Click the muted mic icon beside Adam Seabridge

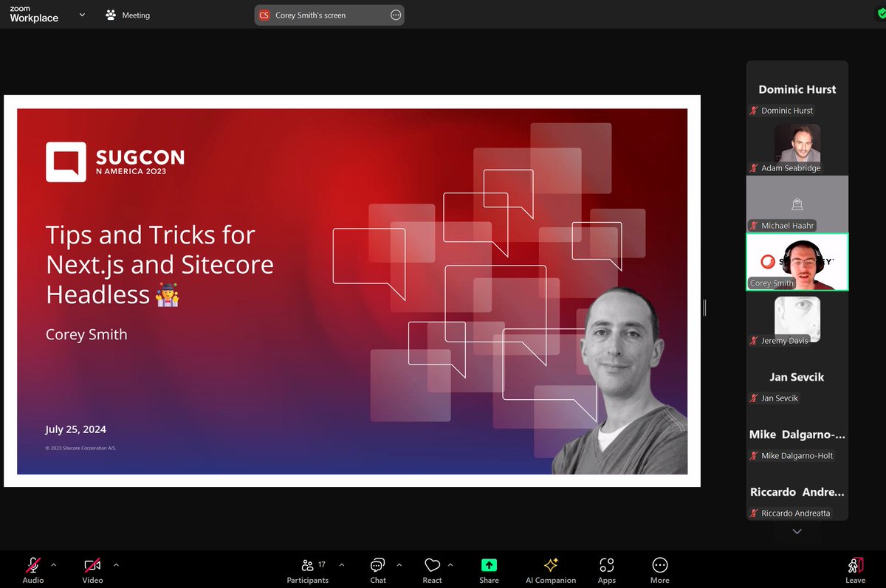point(754,168)
